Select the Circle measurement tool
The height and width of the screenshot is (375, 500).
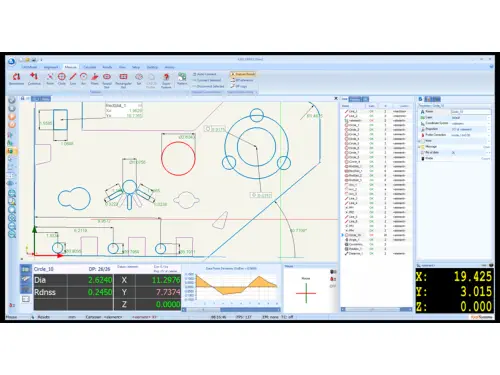click(62, 78)
